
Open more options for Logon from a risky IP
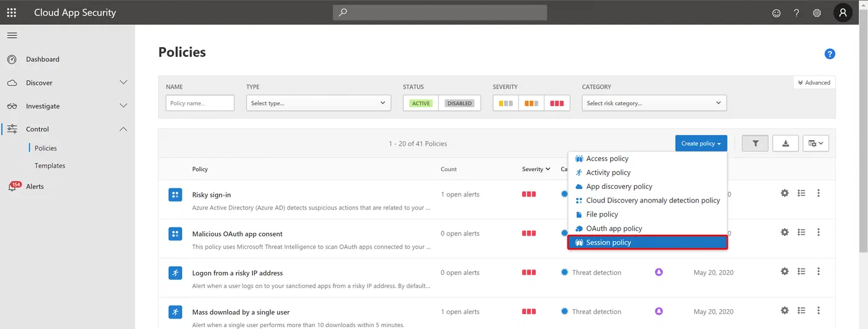pyautogui.click(x=818, y=271)
